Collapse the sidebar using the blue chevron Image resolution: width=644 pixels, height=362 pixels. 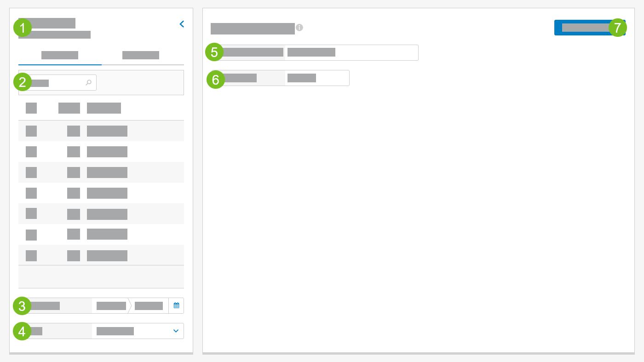pos(182,23)
